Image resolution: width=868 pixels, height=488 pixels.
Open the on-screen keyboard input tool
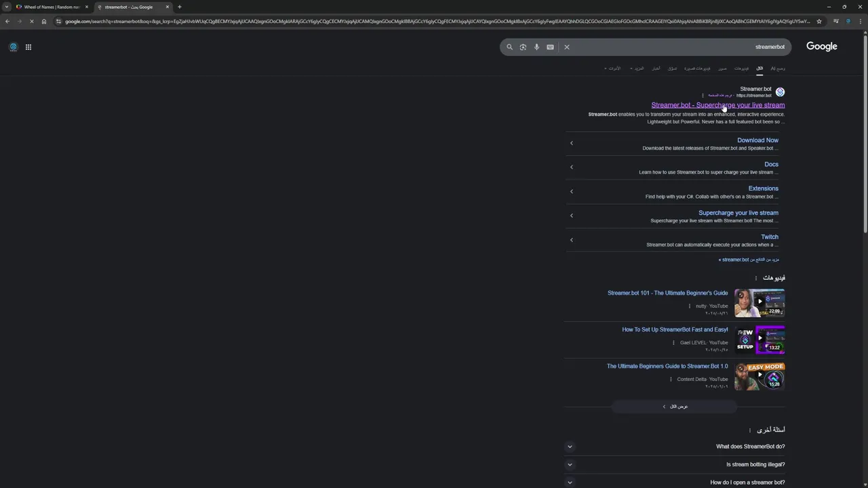pos(550,47)
